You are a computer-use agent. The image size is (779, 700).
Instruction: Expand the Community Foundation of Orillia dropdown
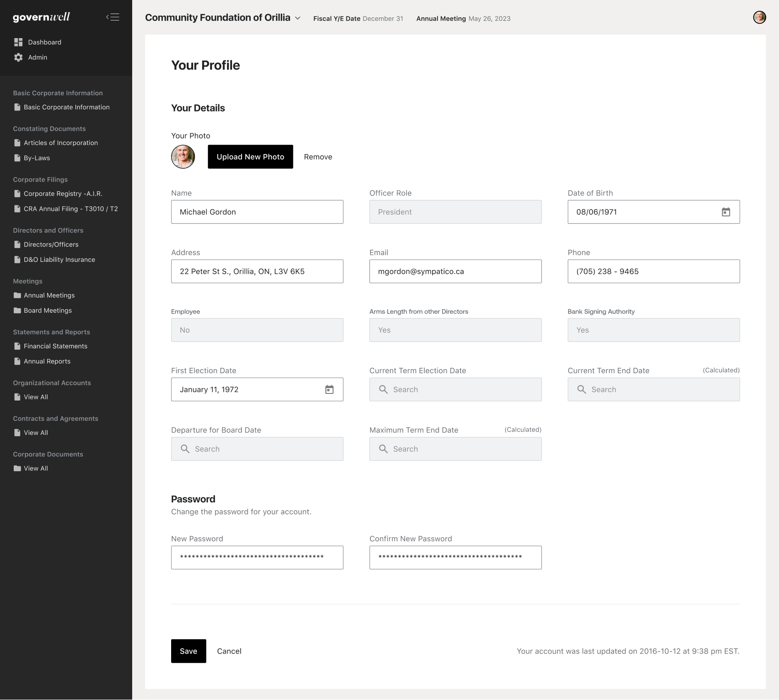tap(298, 18)
